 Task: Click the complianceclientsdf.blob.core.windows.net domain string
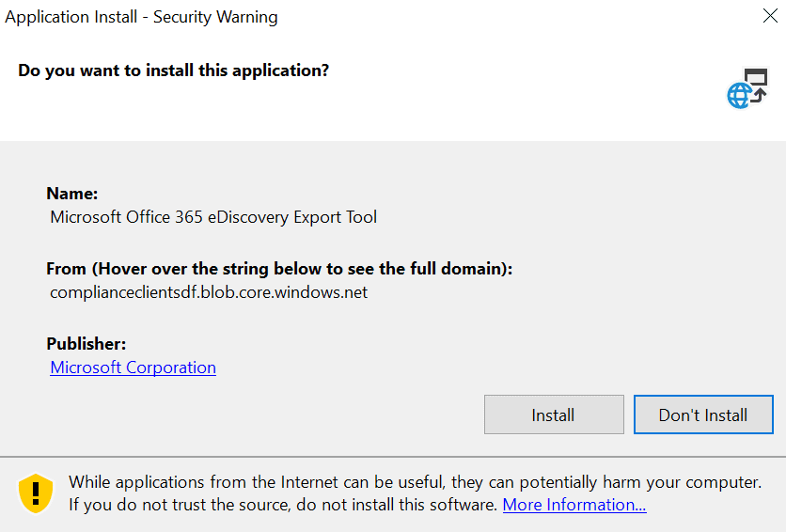point(209,292)
